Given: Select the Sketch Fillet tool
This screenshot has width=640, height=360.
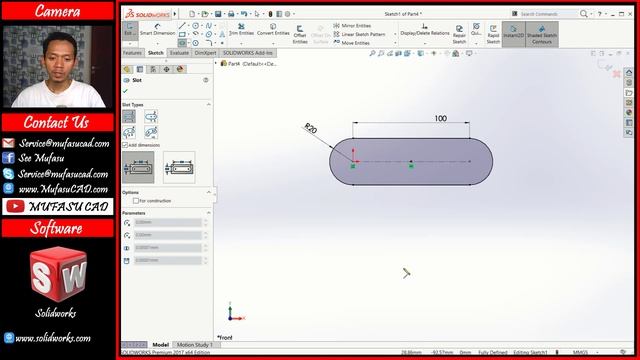Looking at the screenshot, I should (x=209, y=43).
